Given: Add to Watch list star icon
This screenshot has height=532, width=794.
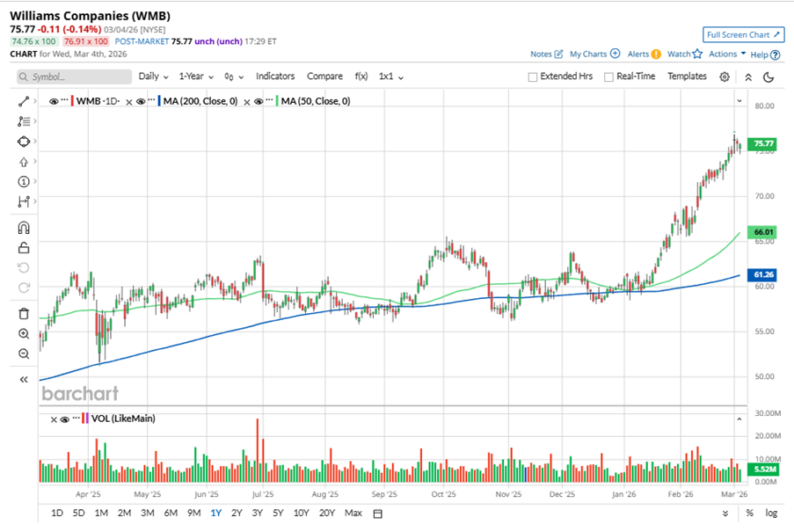Looking at the screenshot, I should pos(697,54).
